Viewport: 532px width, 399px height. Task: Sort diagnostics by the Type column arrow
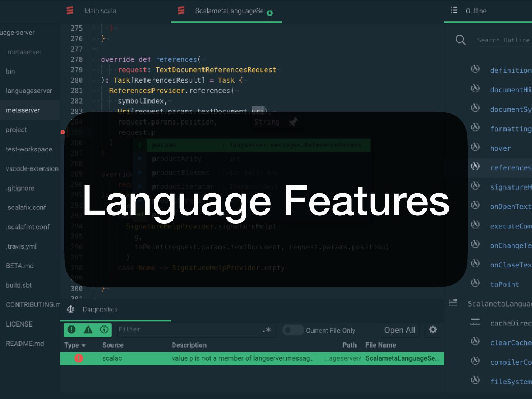tap(84, 345)
